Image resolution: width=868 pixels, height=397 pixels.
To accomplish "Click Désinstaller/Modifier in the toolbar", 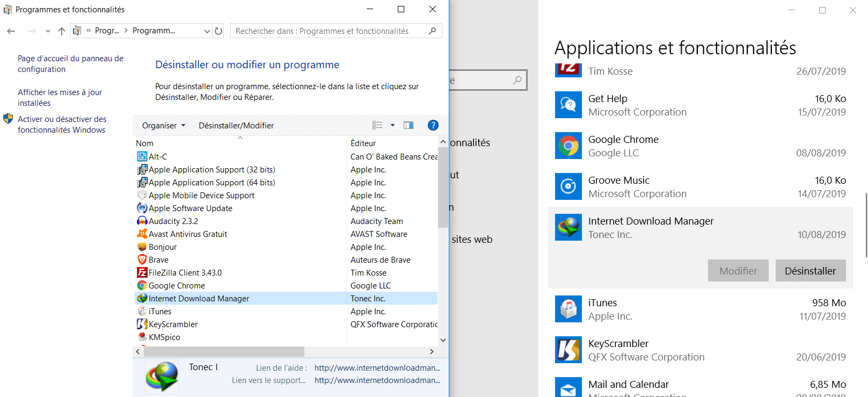I will click(x=236, y=125).
